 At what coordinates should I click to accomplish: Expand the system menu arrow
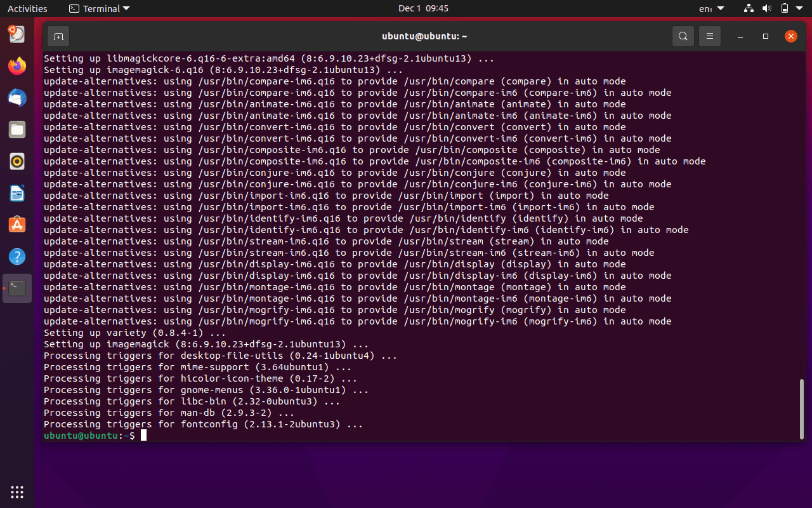pos(800,8)
